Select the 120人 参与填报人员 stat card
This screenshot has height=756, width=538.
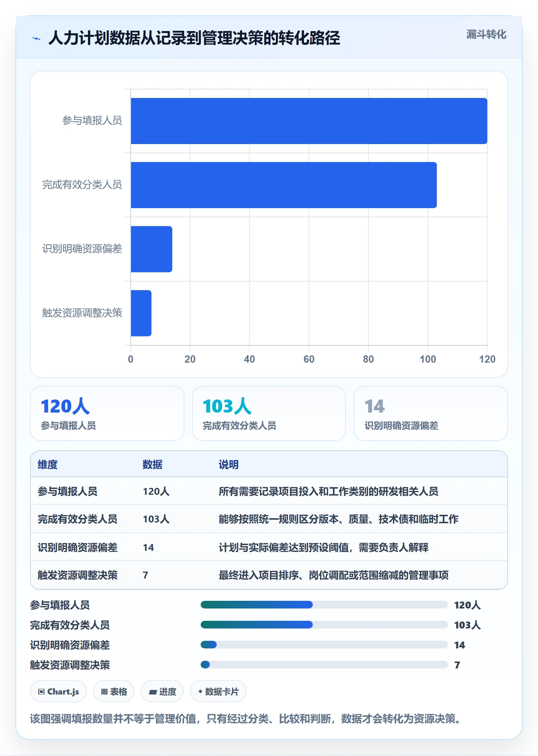107,413
